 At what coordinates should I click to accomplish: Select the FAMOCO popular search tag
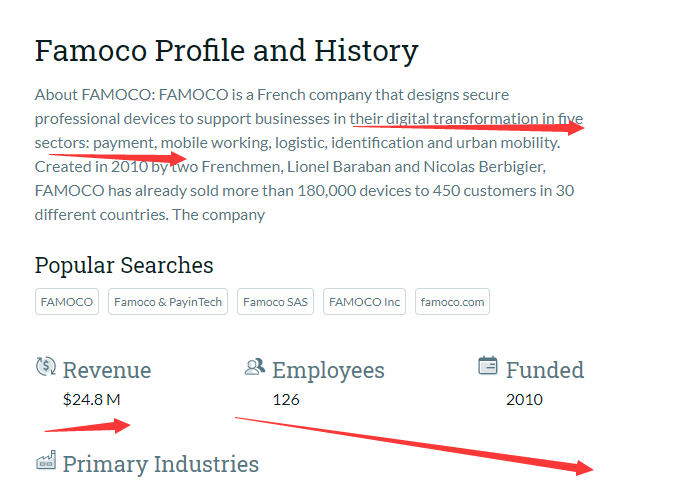click(67, 301)
